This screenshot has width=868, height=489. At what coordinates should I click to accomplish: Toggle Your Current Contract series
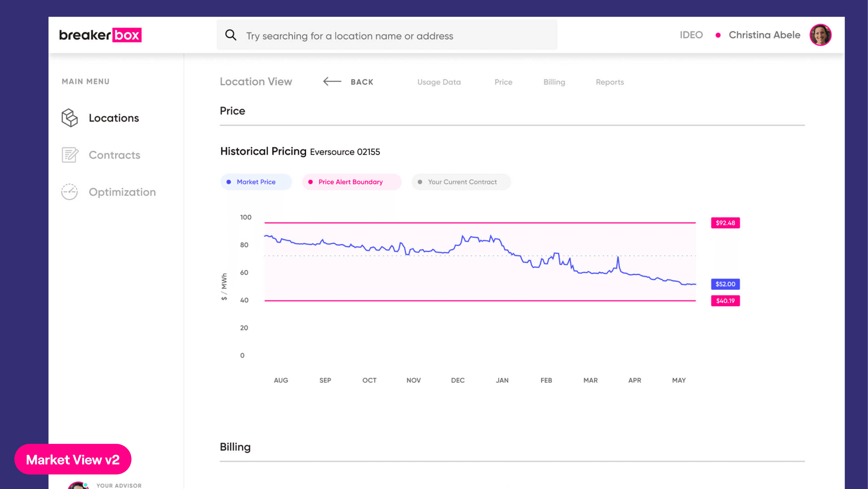click(461, 182)
